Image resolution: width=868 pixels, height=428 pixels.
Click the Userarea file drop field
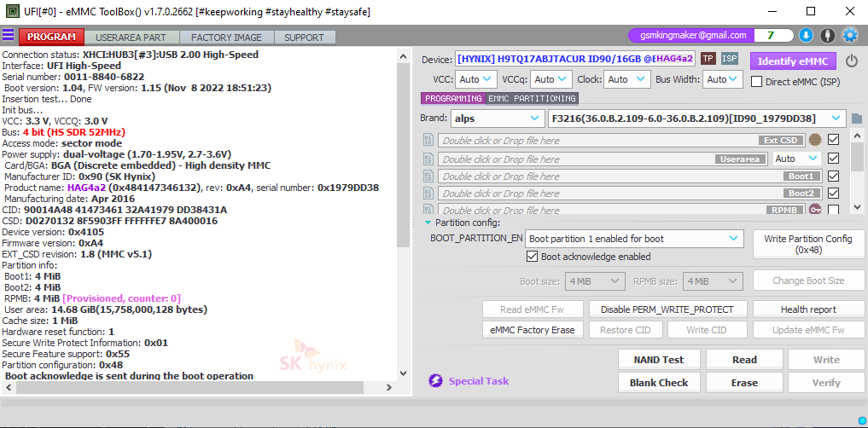[x=603, y=159]
